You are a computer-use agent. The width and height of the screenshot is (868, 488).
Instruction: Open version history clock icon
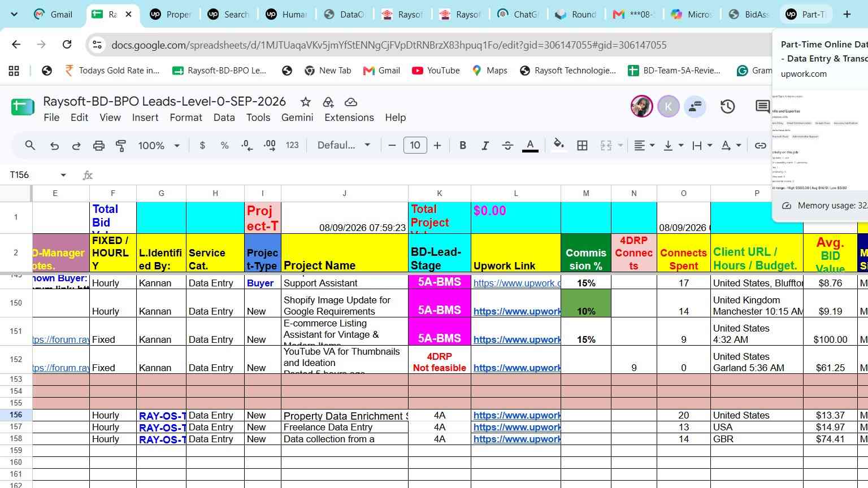pyautogui.click(x=727, y=106)
